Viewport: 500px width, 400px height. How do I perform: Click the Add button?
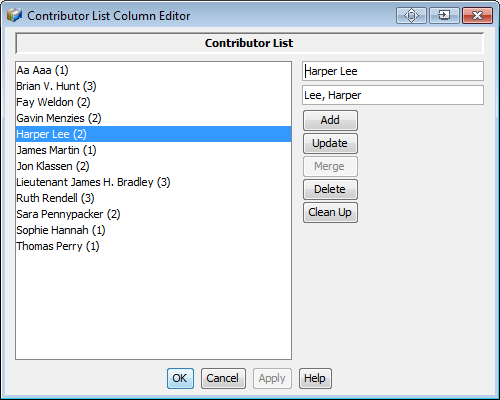pos(330,120)
